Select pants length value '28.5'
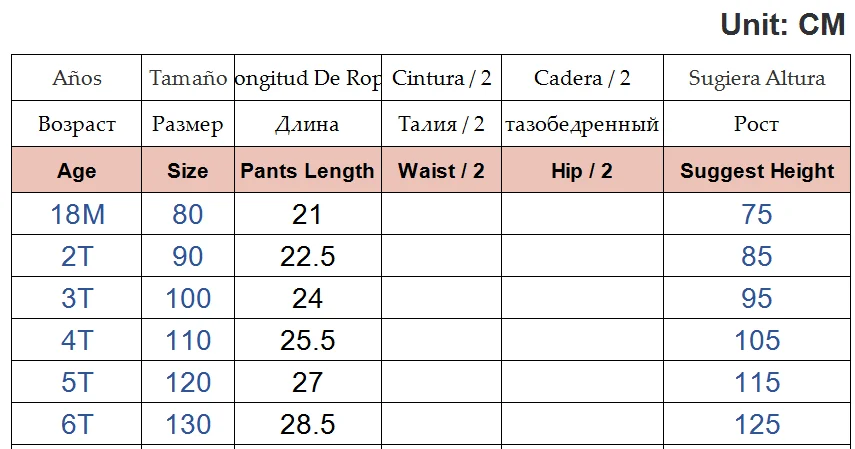 coord(307,424)
